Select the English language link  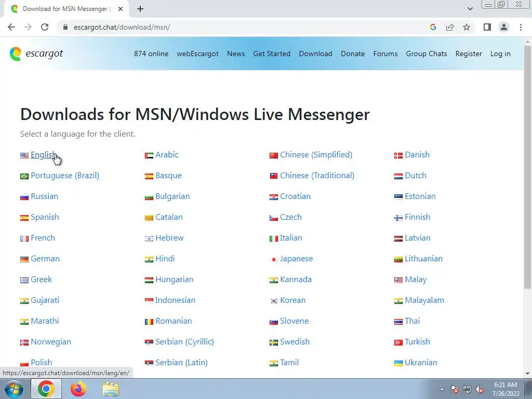coord(44,155)
